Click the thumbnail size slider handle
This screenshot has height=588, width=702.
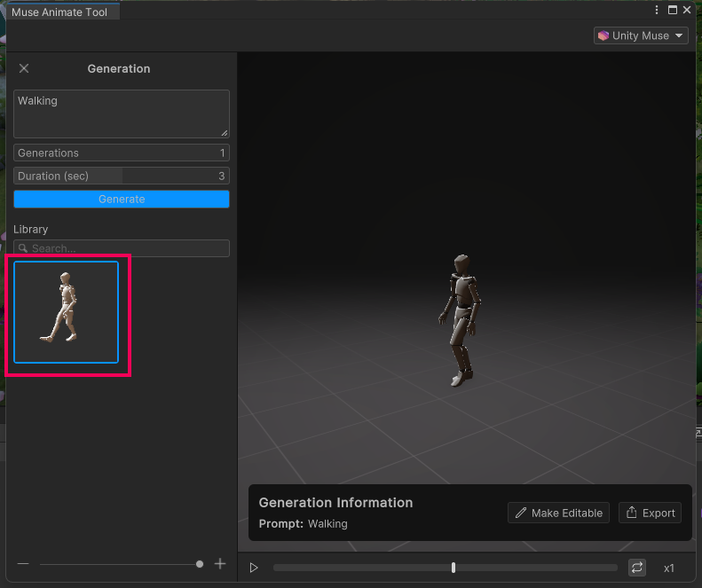tap(200, 564)
